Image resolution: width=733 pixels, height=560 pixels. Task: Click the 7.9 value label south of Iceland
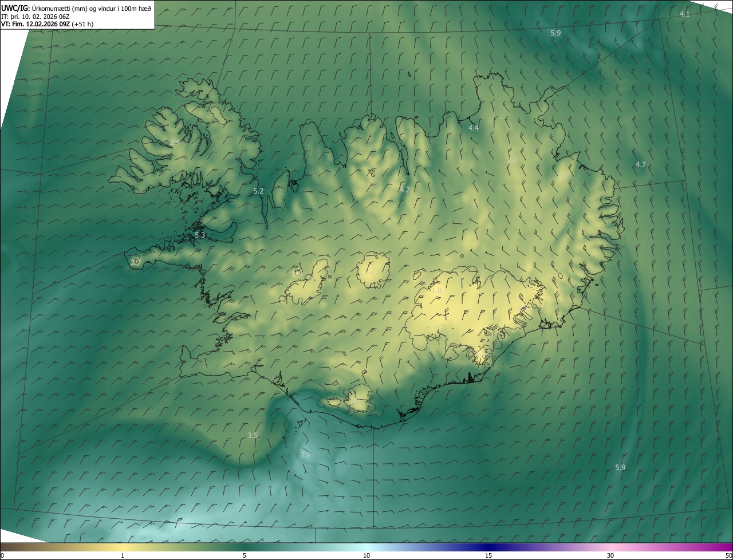tap(305, 455)
